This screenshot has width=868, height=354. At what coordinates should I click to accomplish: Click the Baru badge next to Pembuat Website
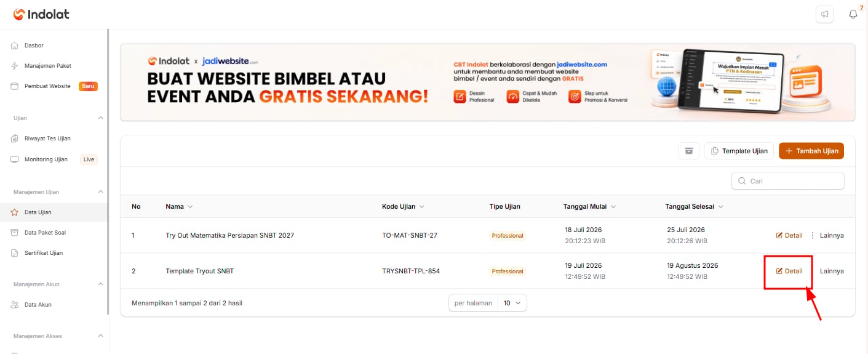point(88,86)
